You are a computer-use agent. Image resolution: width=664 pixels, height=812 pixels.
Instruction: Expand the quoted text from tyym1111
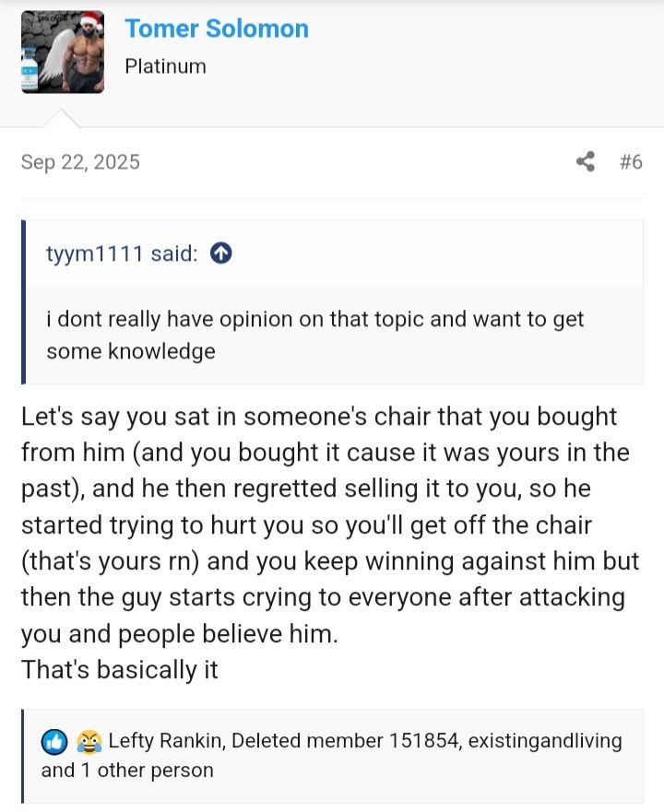[x=315, y=335]
